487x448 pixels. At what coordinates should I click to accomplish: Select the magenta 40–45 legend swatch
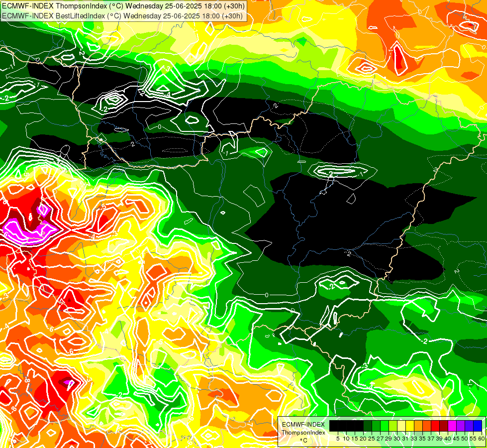click(452, 426)
